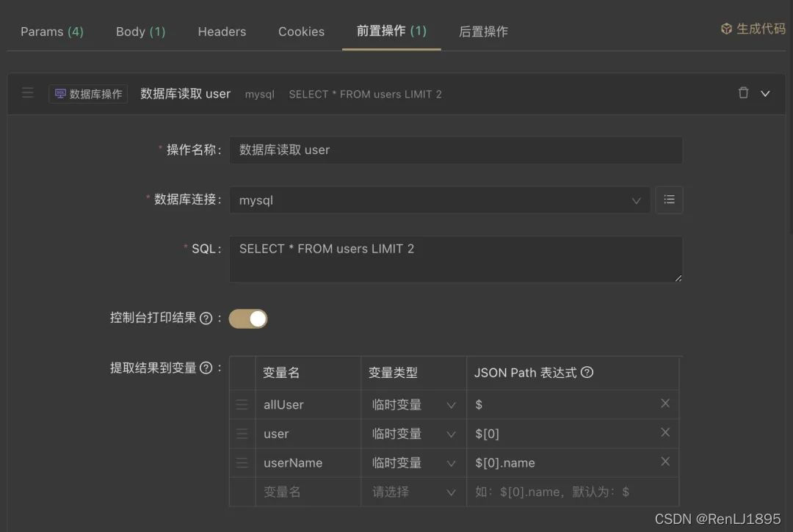The image size is (793, 532).
Task: Switch to the Body (1) tab
Action: [140, 32]
